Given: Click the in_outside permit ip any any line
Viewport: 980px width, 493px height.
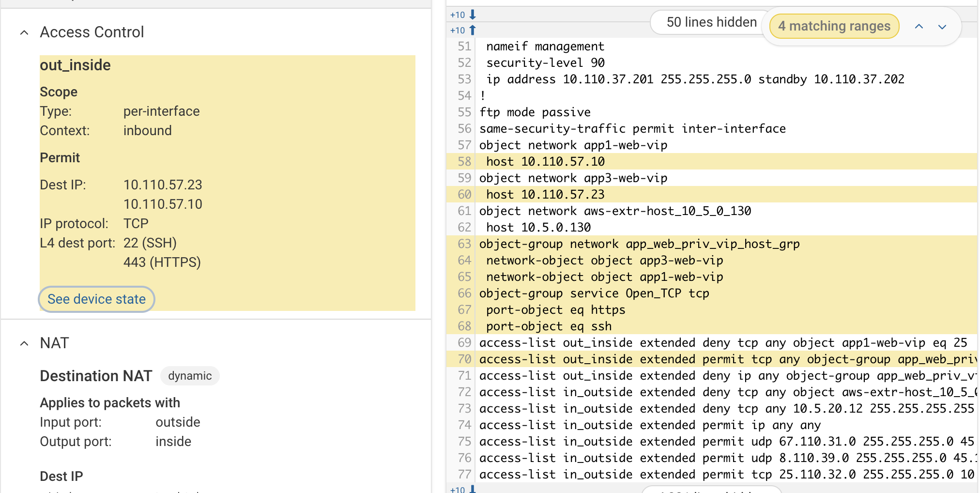Looking at the screenshot, I should (650, 425).
